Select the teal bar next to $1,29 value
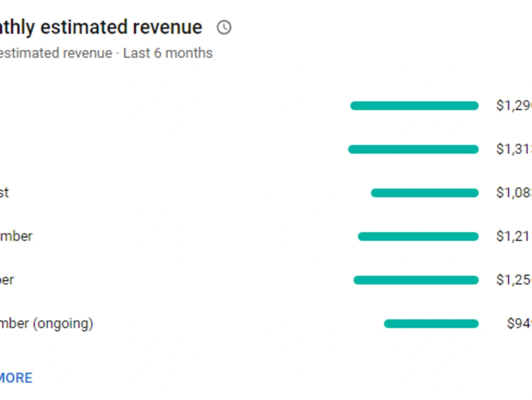This screenshot has height=400, width=532. [x=414, y=106]
